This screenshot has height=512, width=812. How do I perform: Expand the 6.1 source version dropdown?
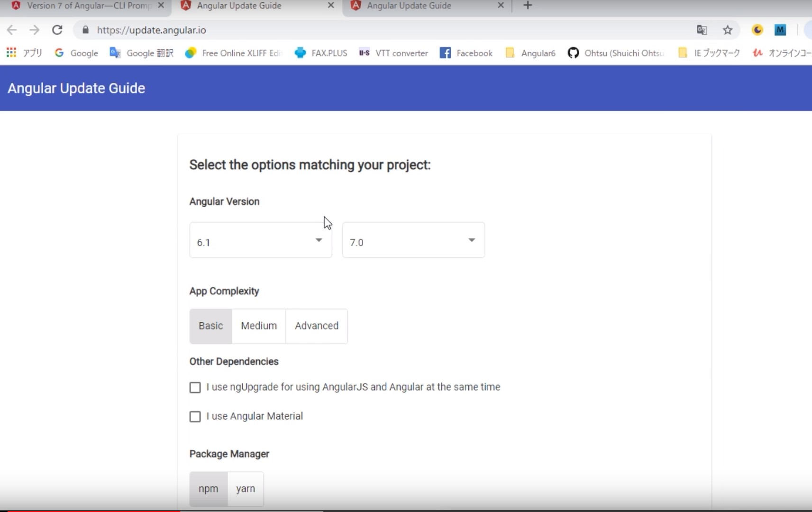point(261,240)
